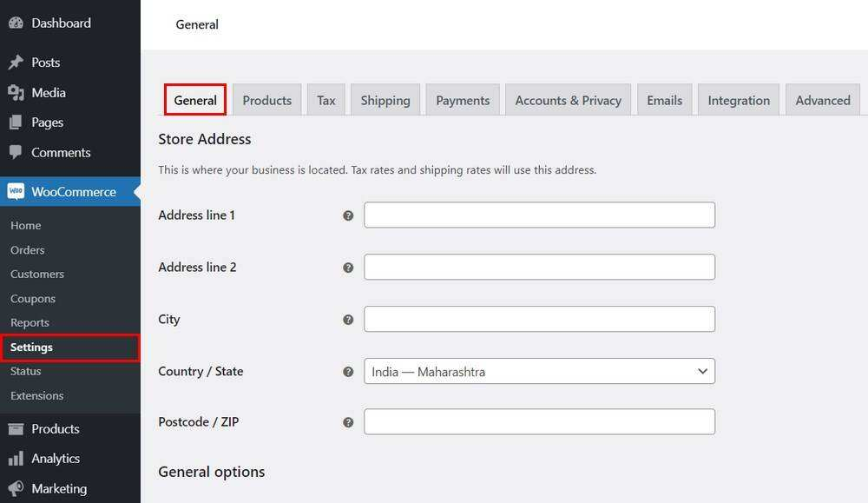Focus the City text field
This screenshot has height=503, width=868.
click(539, 319)
